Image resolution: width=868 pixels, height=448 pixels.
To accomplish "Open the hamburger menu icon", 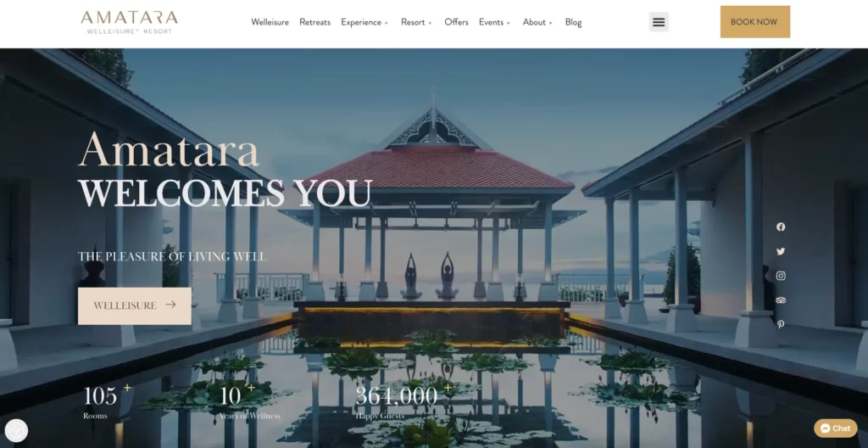I will click(659, 22).
